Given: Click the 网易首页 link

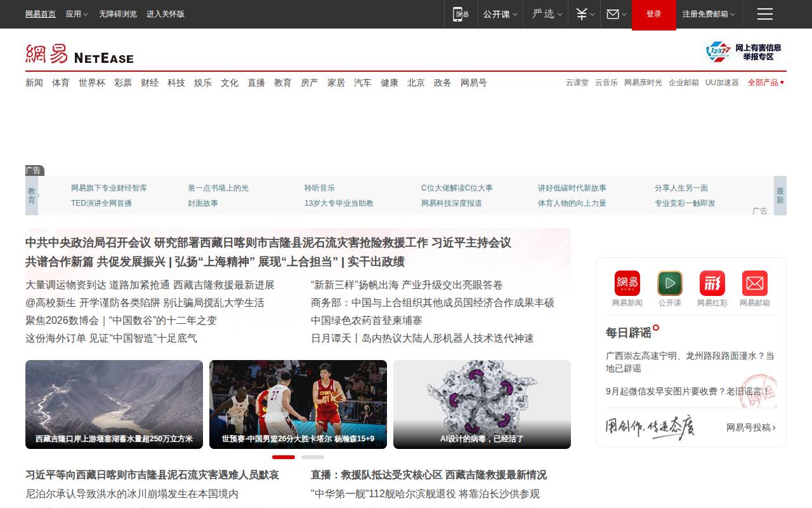Looking at the screenshot, I should pos(41,14).
